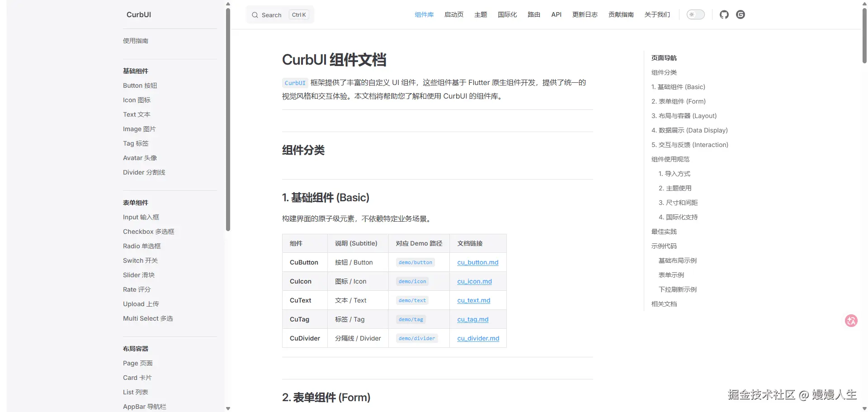Viewport: 868px width, 412px height.
Task: Open the 贡献指南 top navigation item
Action: tap(621, 14)
